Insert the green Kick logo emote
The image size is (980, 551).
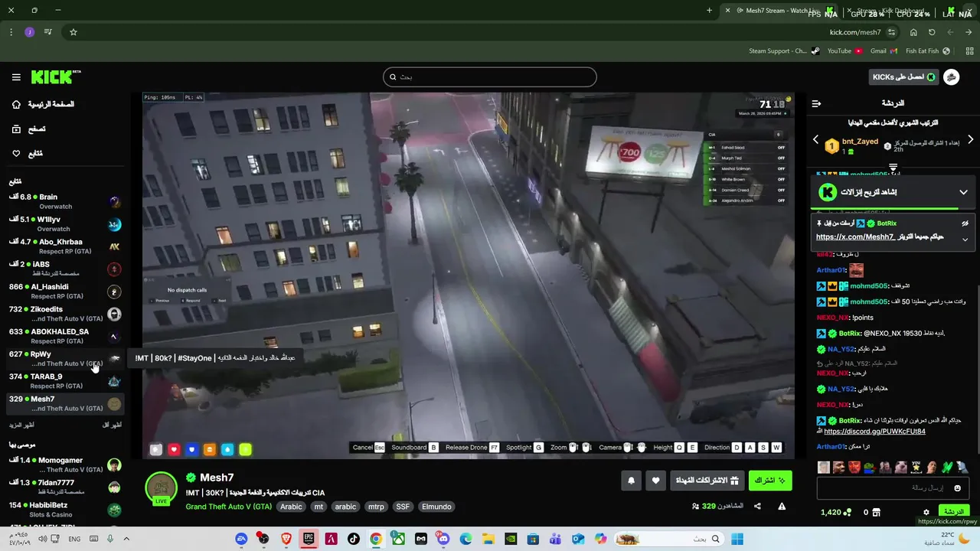click(947, 467)
